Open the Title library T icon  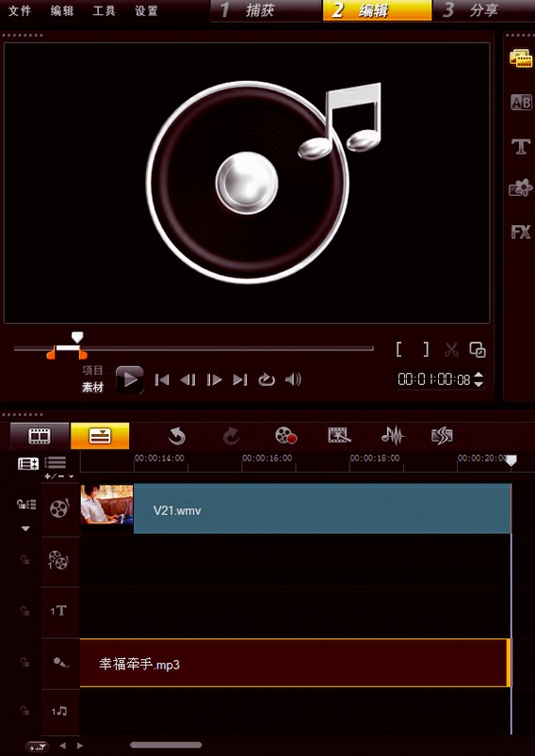521,146
